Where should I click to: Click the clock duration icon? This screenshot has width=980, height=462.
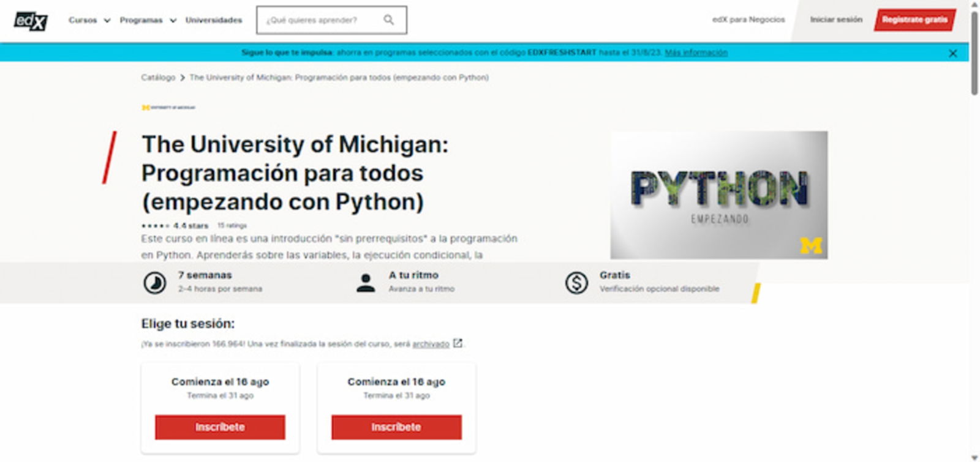[154, 283]
